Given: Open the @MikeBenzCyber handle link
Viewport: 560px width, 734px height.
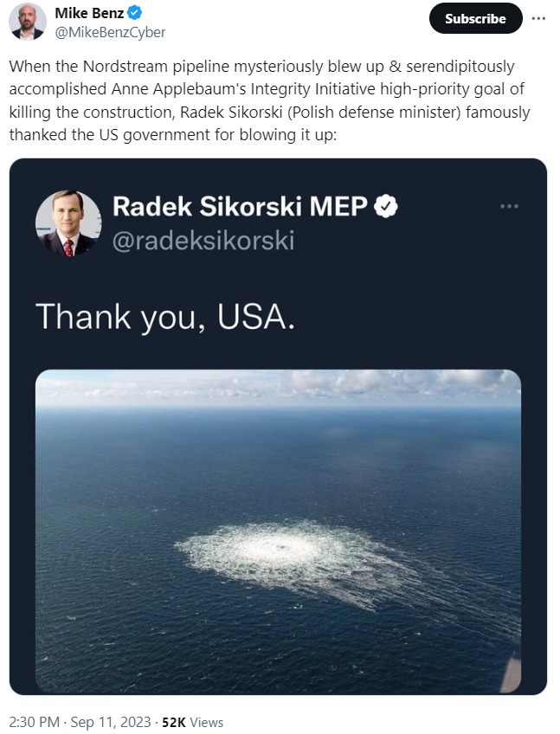Looking at the screenshot, I should (110, 32).
